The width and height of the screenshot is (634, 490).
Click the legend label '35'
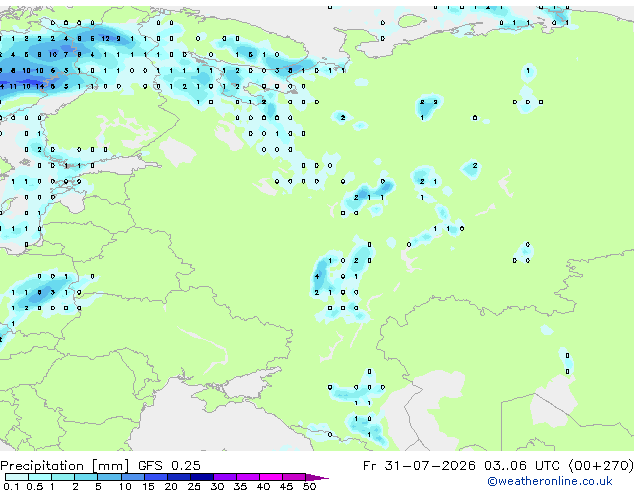(x=240, y=486)
